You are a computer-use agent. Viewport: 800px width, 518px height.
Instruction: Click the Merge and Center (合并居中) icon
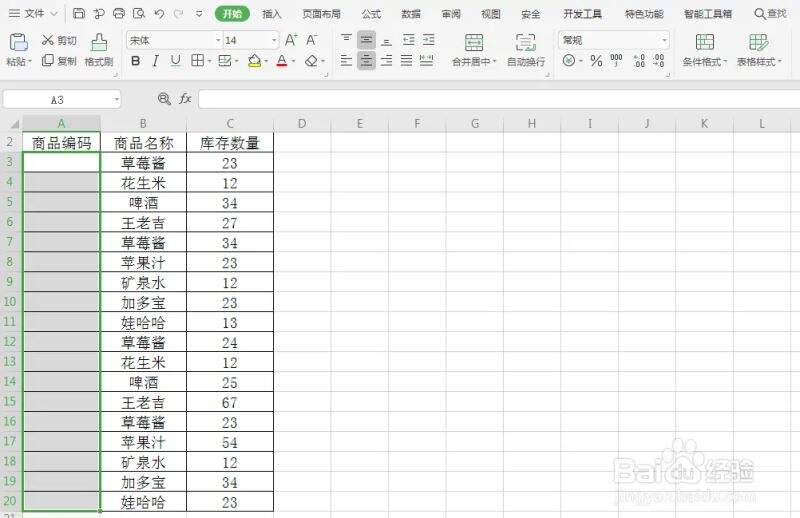point(473,42)
